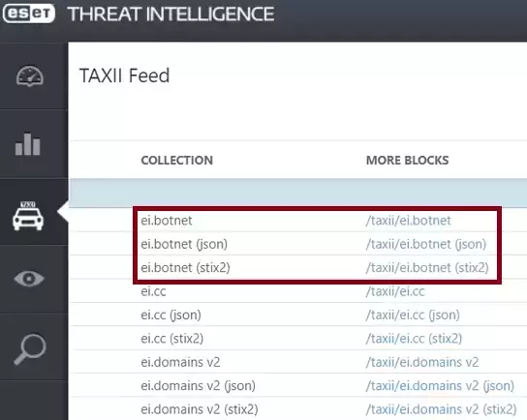Screen dimensions: 527x420
Task: Click the MORE BLOCKS column header
Action: 407,160
